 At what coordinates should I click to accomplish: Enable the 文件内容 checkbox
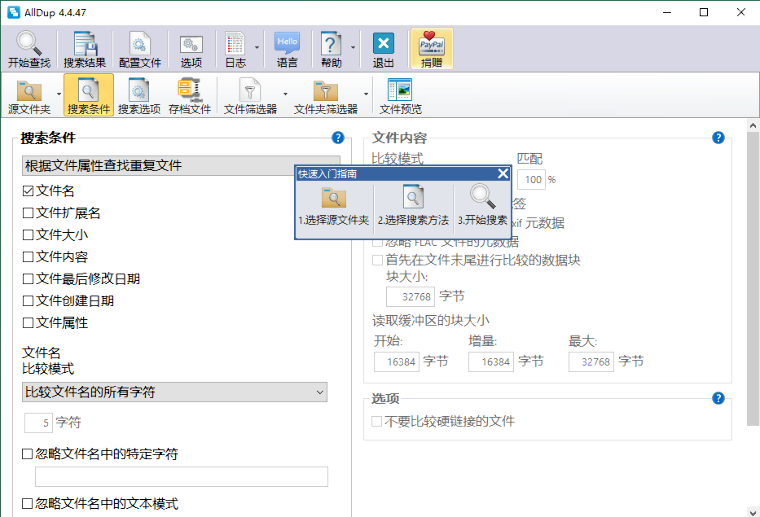28,257
